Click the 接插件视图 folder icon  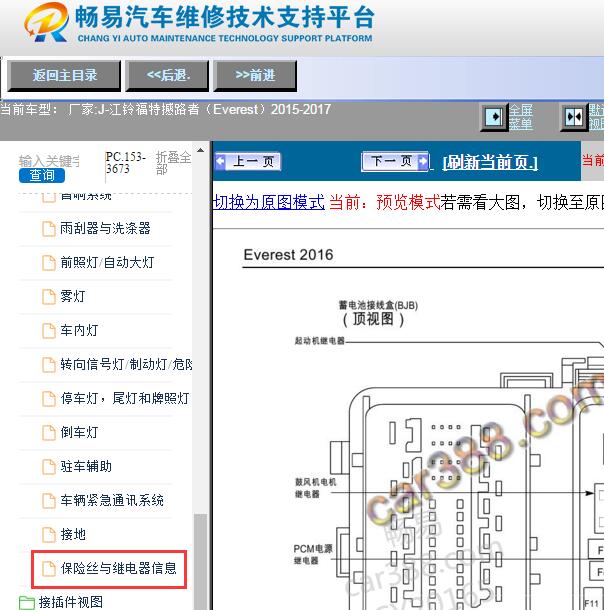click(x=26, y=602)
